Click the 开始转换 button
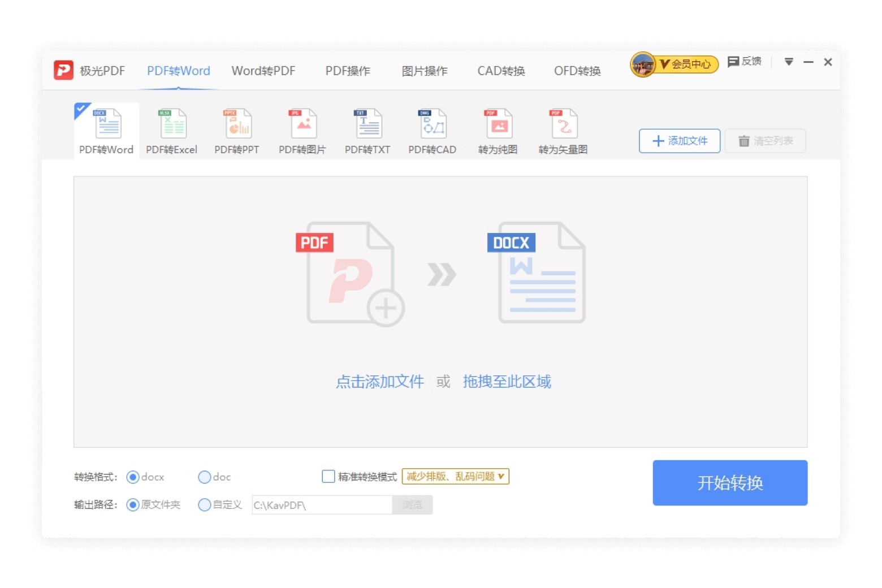882x588 pixels. [729, 483]
